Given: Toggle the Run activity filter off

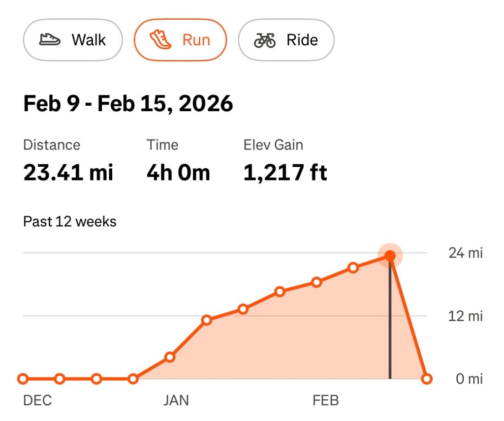Looking at the screenshot, I should (x=180, y=39).
